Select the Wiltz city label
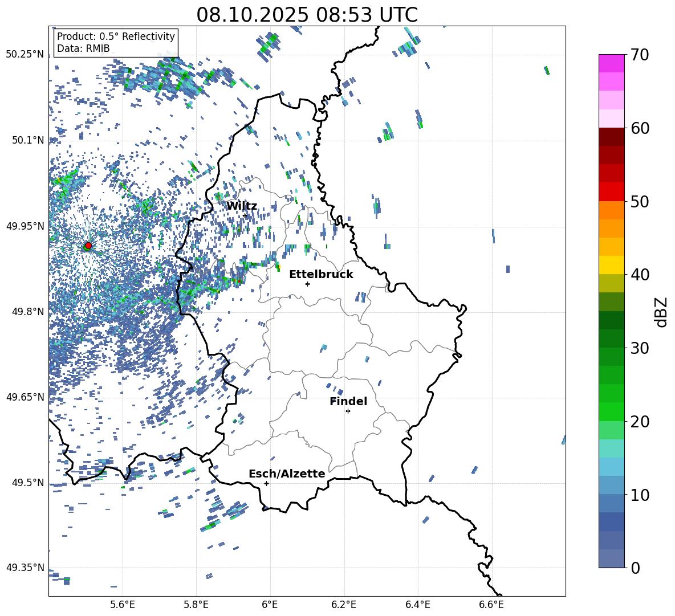675x616 pixels. [242, 206]
